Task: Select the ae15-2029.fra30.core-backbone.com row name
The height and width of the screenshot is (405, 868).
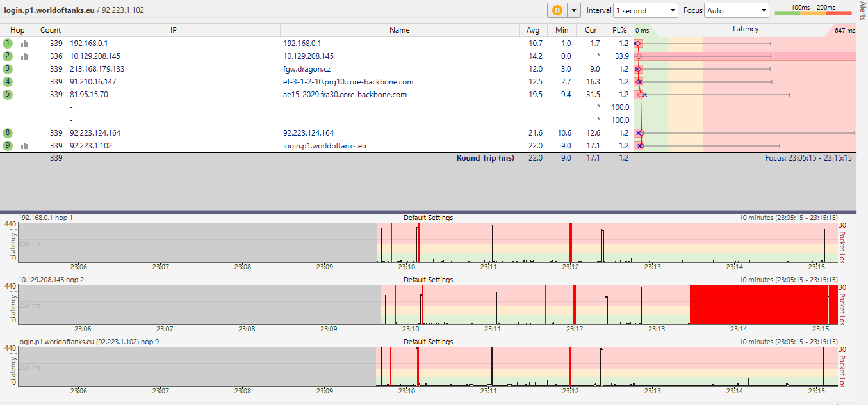Action: pos(345,95)
